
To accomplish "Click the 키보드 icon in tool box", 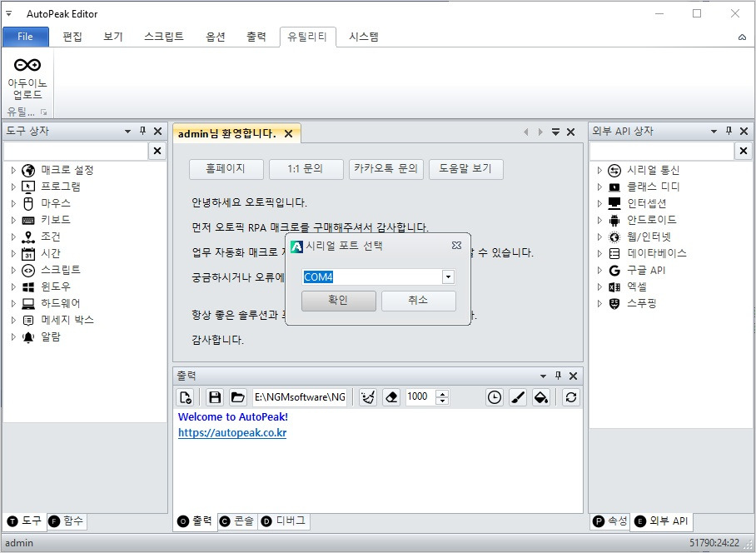I will click(28, 221).
